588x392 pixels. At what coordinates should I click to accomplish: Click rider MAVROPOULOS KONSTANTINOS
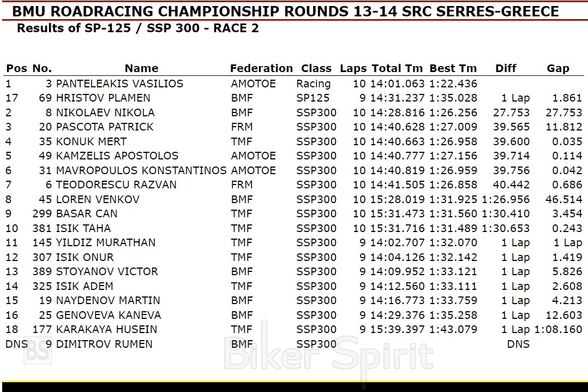[141, 170]
